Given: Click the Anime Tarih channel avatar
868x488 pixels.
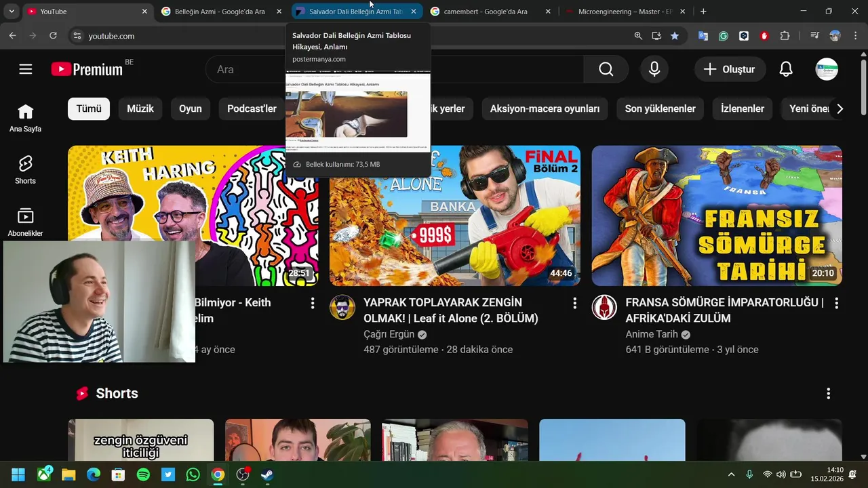Looking at the screenshot, I should tap(604, 308).
